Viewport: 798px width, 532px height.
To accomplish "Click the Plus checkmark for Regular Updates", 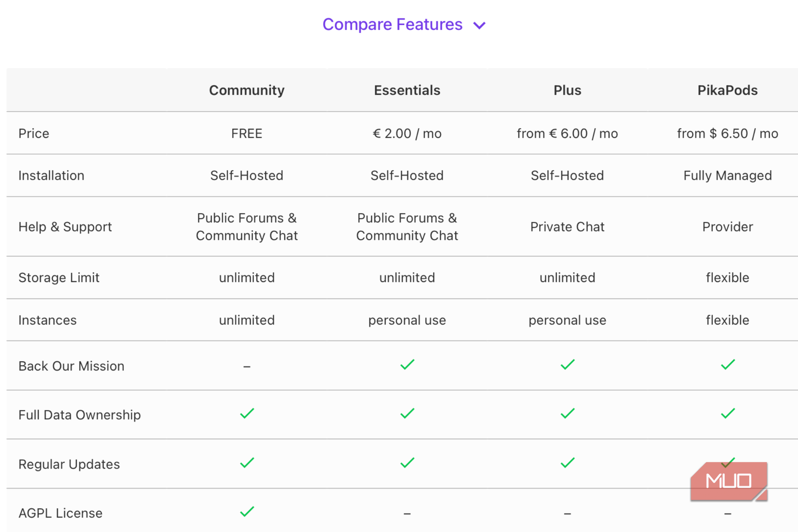I will pos(567,463).
